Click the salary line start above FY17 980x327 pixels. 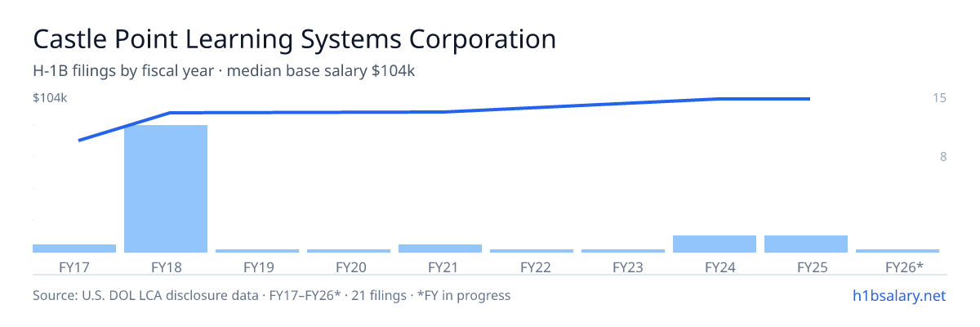click(79, 141)
